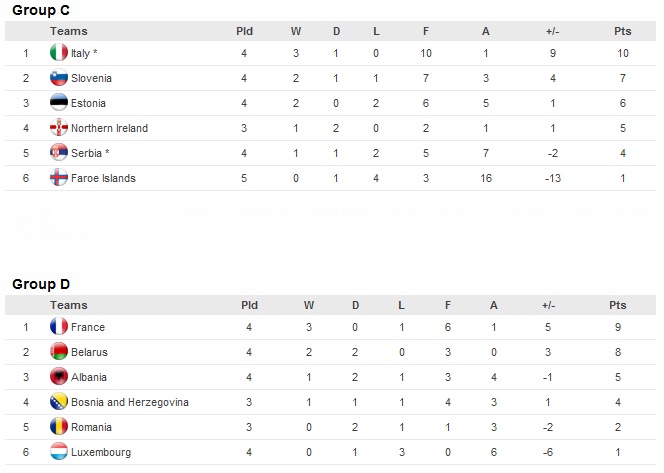Click the Albania flag icon
This screenshot has height=473, width=664.
click(59, 376)
